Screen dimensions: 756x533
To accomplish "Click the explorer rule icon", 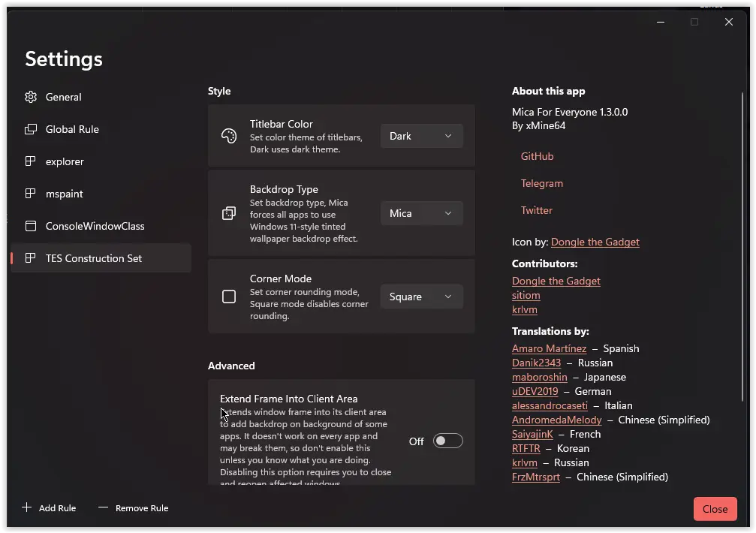I will coord(30,161).
